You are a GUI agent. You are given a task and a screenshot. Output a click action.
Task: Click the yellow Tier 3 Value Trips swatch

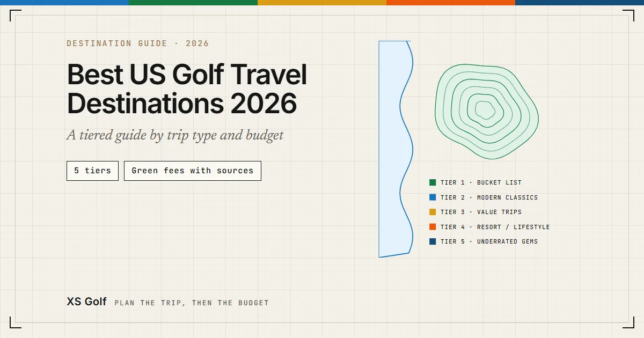433,212
